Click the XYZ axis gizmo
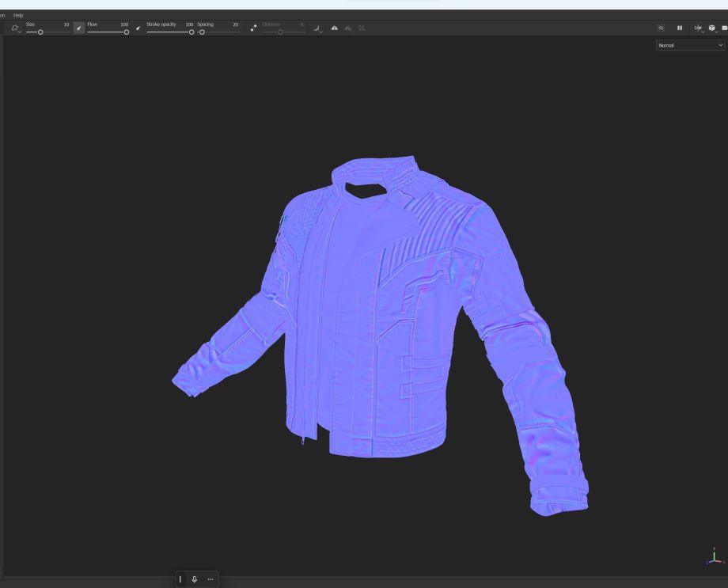The image size is (728, 588). click(x=713, y=556)
